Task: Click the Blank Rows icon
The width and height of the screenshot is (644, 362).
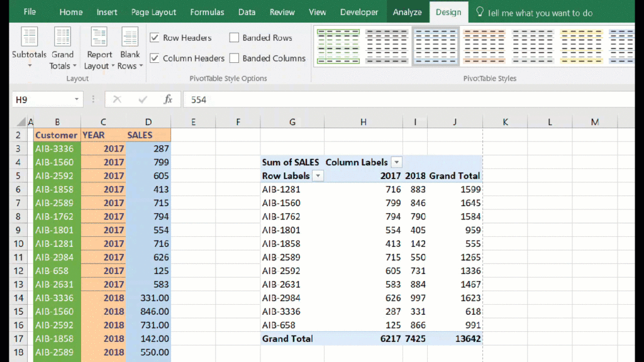Action: [x=130, y=38]
